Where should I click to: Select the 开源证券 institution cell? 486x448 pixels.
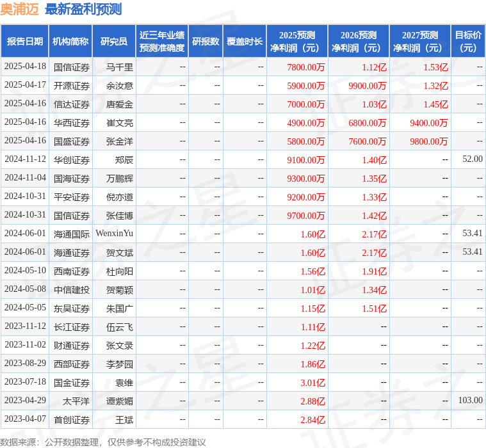pyautogui.click(x=72, y=86)
